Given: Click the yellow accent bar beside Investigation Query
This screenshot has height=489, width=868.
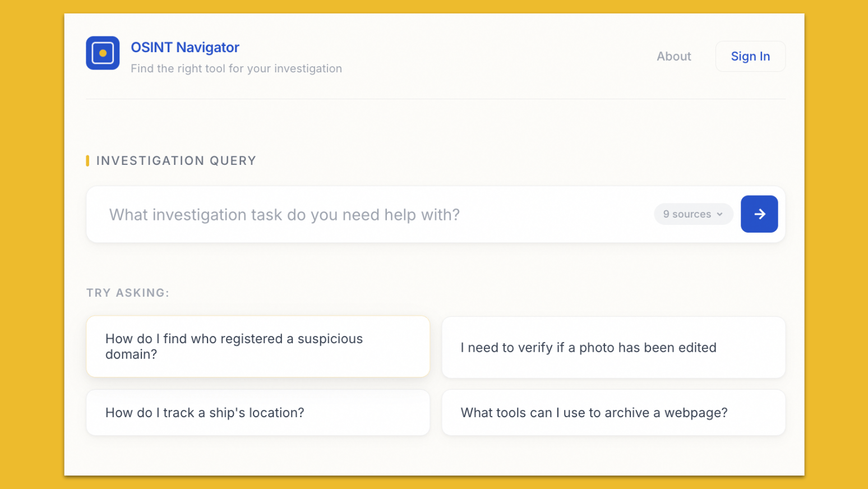Looking at the screenshot, I should [x=88, y=160].
